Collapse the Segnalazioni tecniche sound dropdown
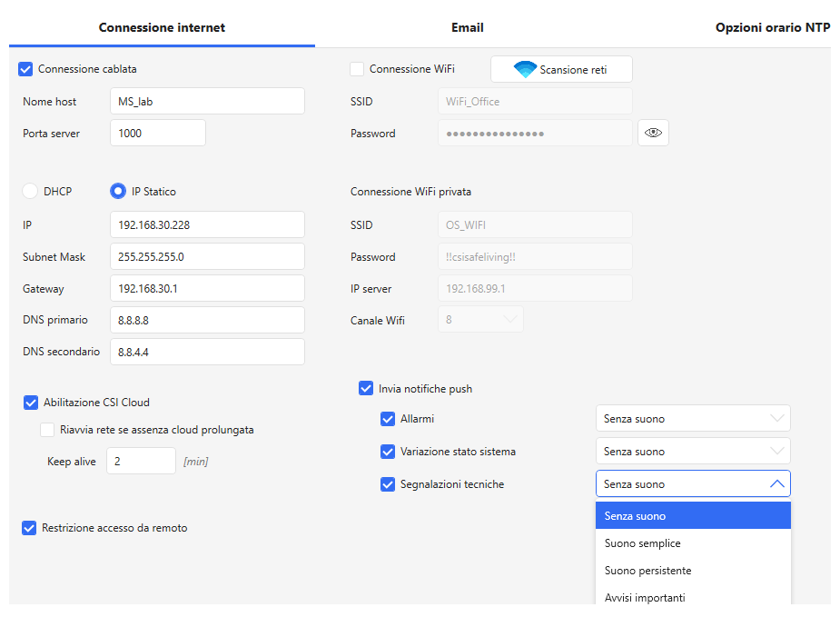 (x=692, y=484)
